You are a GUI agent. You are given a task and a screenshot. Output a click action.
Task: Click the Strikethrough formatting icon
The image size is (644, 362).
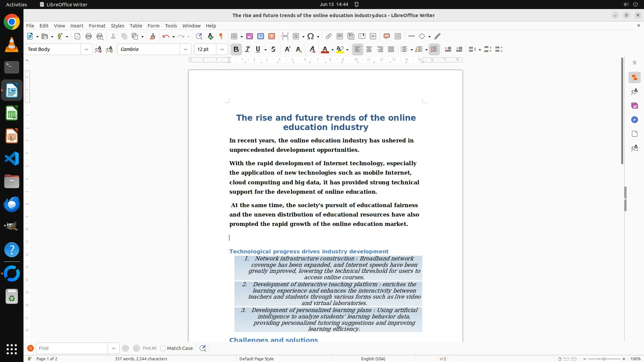[x=273, y=49]
